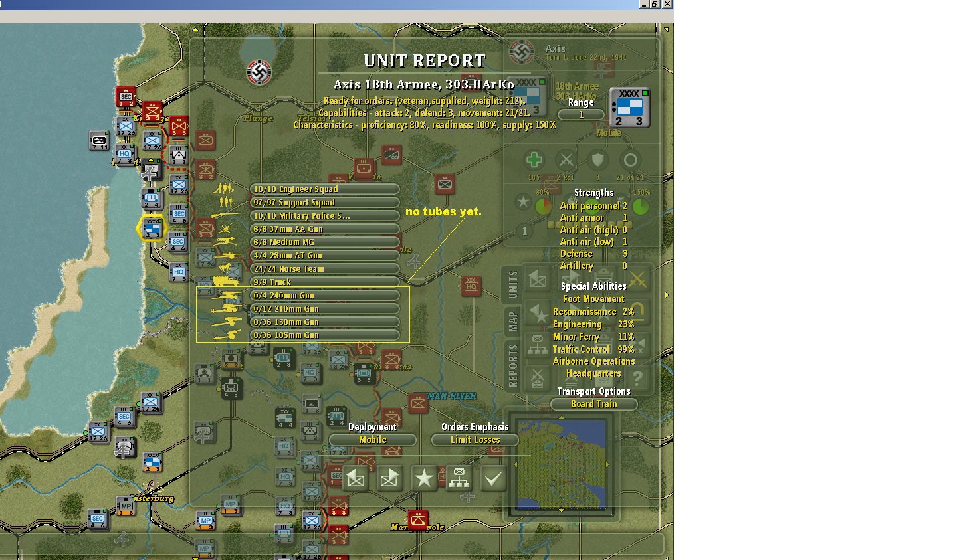Image resolution: width=957 pixels, height=560 pixels.
Task: Click the 0/36 105mm Gun row
Action: click(x=325, y=335)
